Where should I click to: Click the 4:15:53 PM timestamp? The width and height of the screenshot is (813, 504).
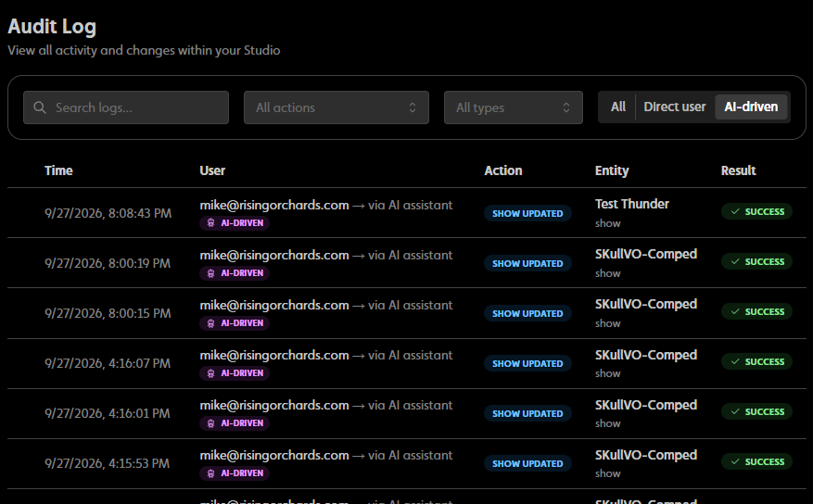(107, 463)
